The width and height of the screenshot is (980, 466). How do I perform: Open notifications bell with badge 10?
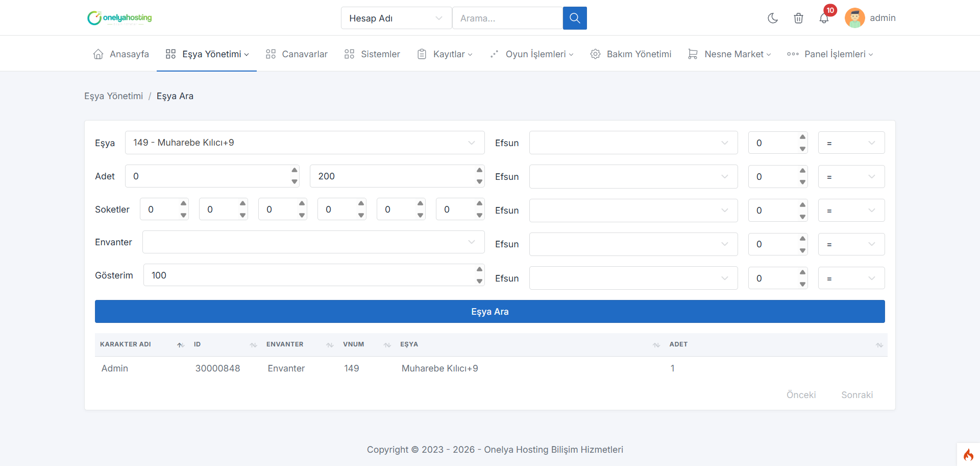[824, 18]
